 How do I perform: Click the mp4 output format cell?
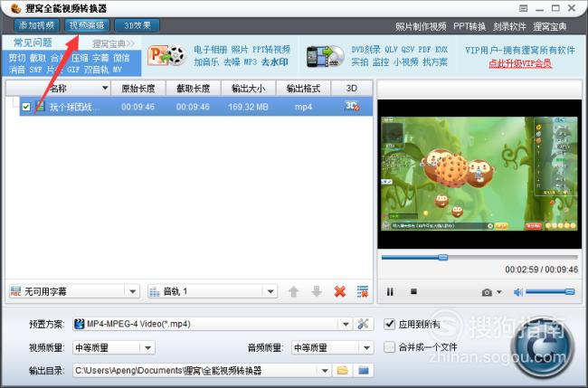coord(303,107)
